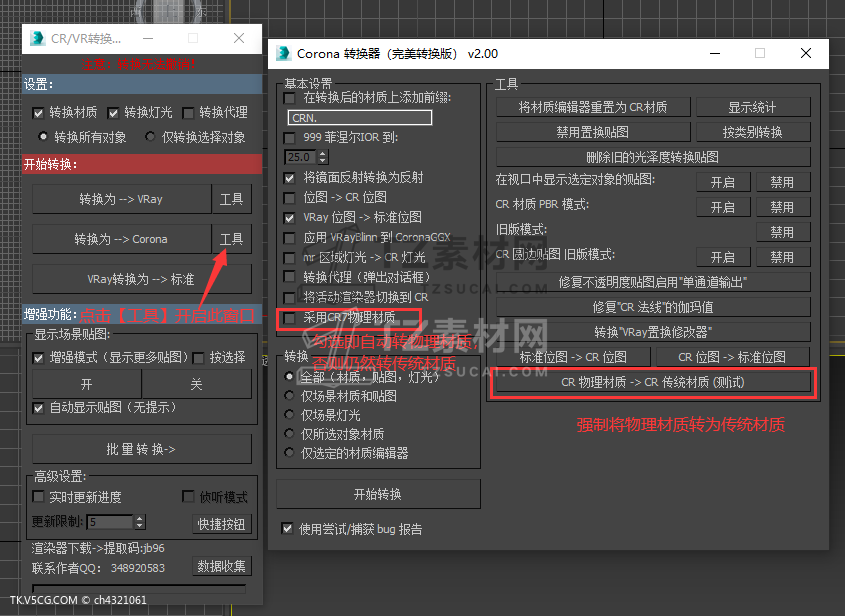Open 工具 next to the Corona button
Viewport: 845px width, 616px height.
(x=232, y=239)
